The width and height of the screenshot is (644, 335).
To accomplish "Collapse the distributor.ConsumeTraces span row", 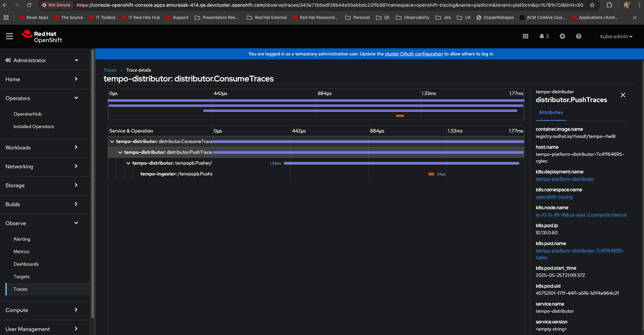I will tap(112, 141).
